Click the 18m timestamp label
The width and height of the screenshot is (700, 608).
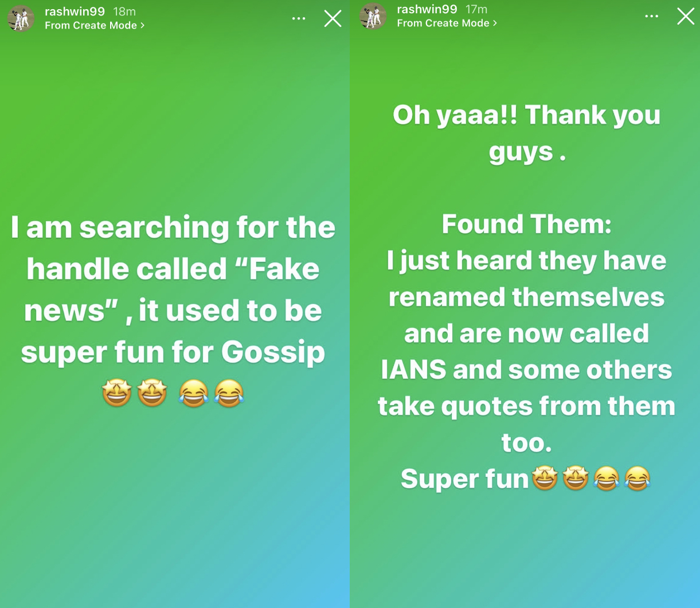pyautogui.click(x=124, y=11)
